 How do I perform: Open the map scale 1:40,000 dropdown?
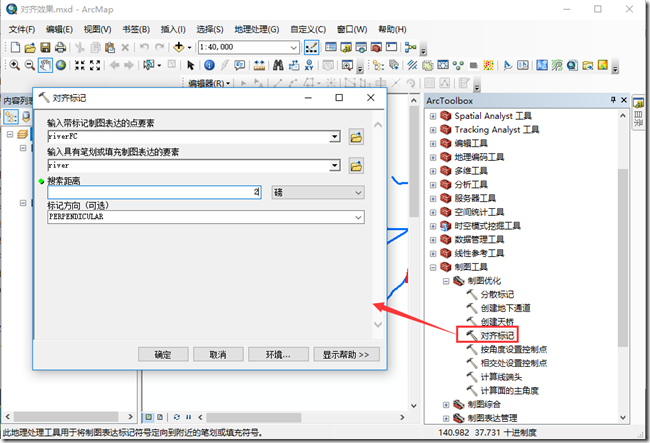coord(293,48)
